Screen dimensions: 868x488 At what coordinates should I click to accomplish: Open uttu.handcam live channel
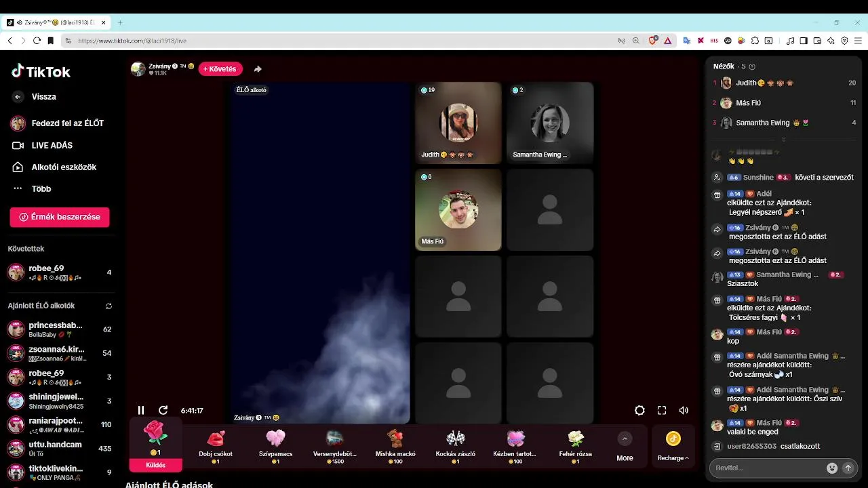[x=60, y=448]
